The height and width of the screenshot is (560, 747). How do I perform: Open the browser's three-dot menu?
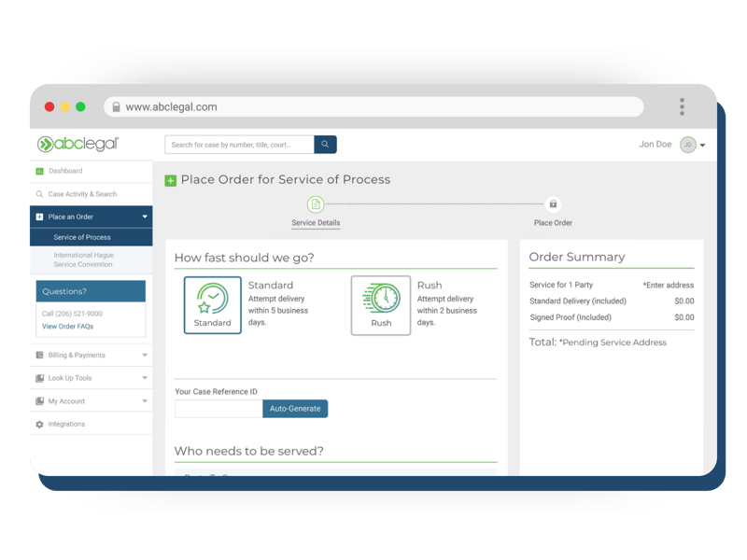pos(682,107)
